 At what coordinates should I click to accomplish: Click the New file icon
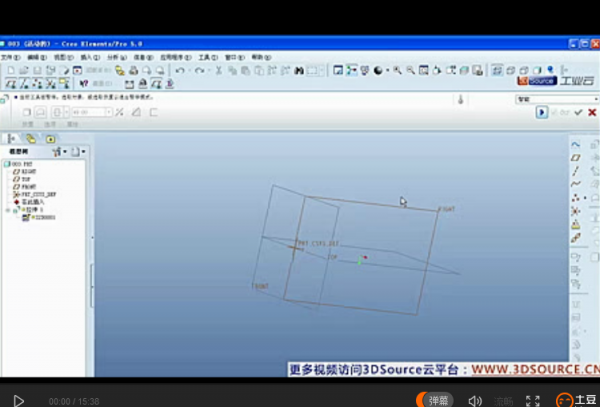[11, 70]
